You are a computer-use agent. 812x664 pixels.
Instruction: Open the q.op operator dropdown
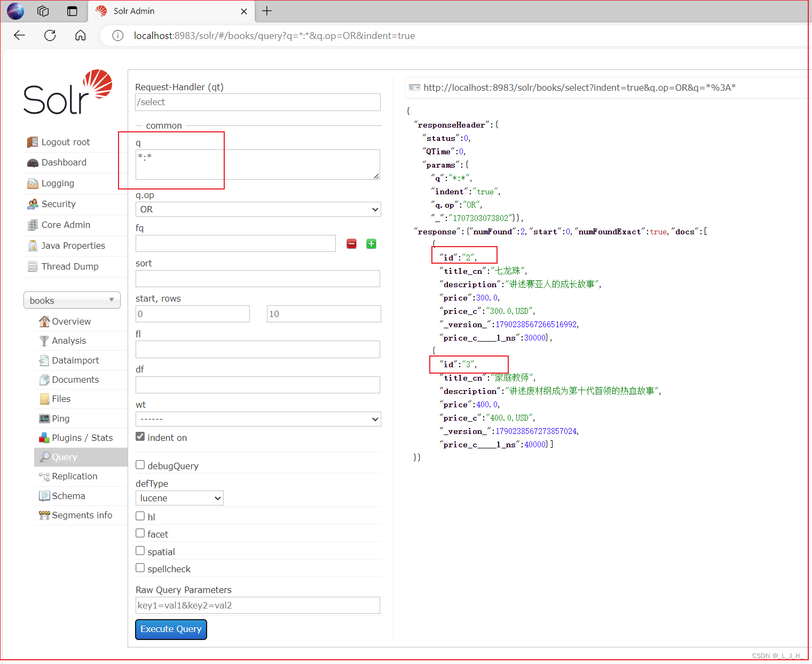(x=258, y=209)
